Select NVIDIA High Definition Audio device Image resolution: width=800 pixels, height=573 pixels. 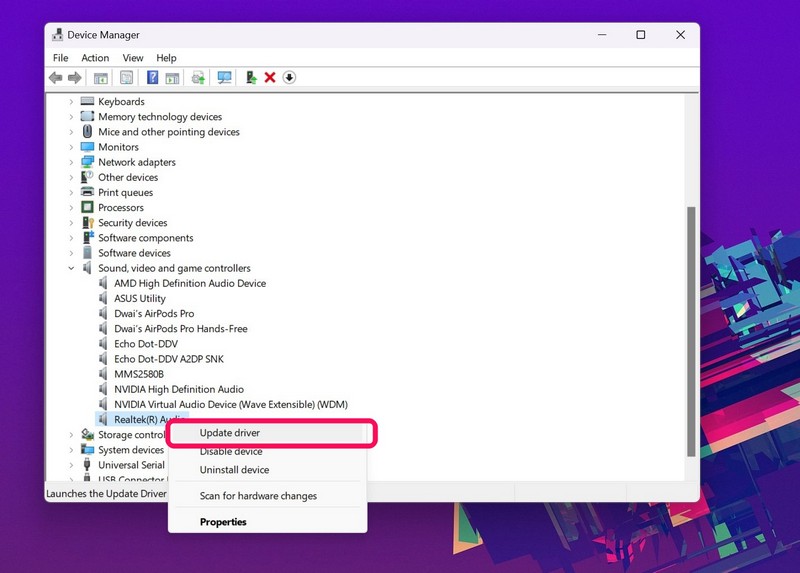coord(178,389)
